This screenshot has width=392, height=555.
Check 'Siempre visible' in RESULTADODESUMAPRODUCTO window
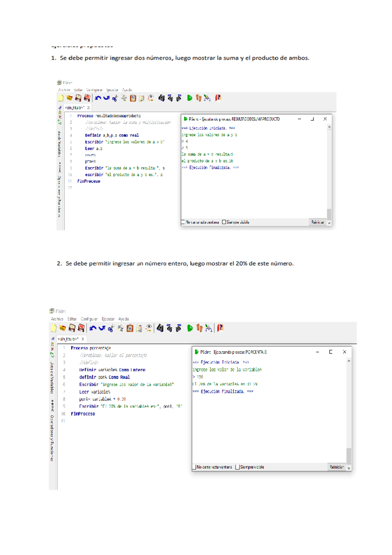click(224, 222)
